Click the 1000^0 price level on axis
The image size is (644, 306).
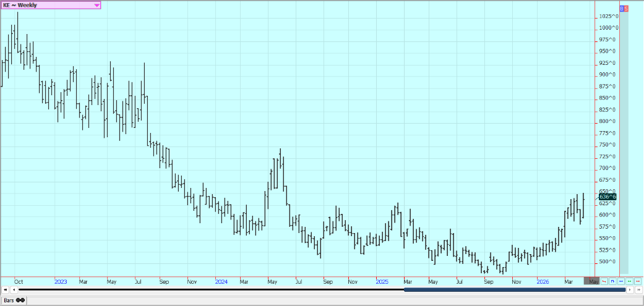coord(609,28)
